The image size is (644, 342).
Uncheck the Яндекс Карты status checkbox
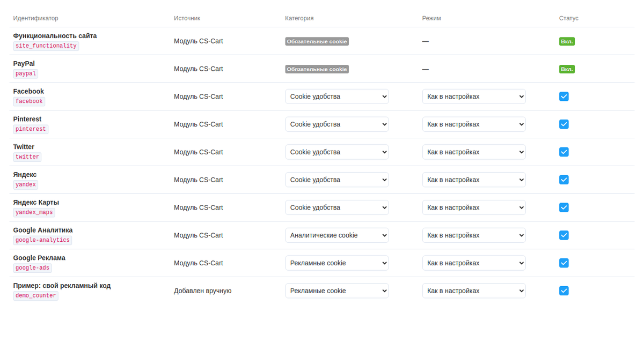point(563,207)
